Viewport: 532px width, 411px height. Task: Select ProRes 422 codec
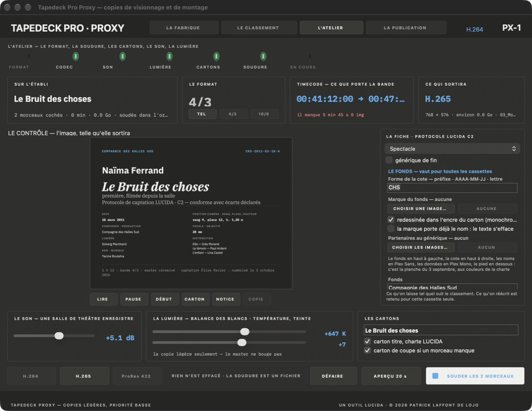pos(137,376)
